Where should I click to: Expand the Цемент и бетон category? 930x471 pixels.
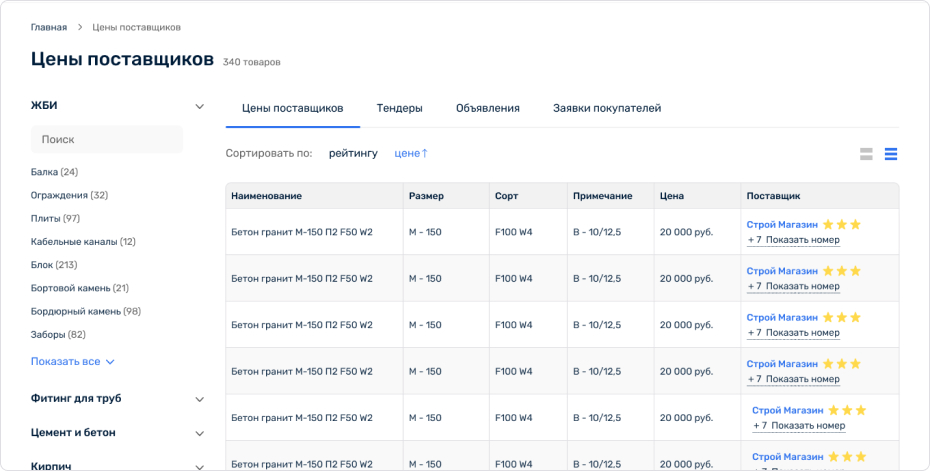199,433
